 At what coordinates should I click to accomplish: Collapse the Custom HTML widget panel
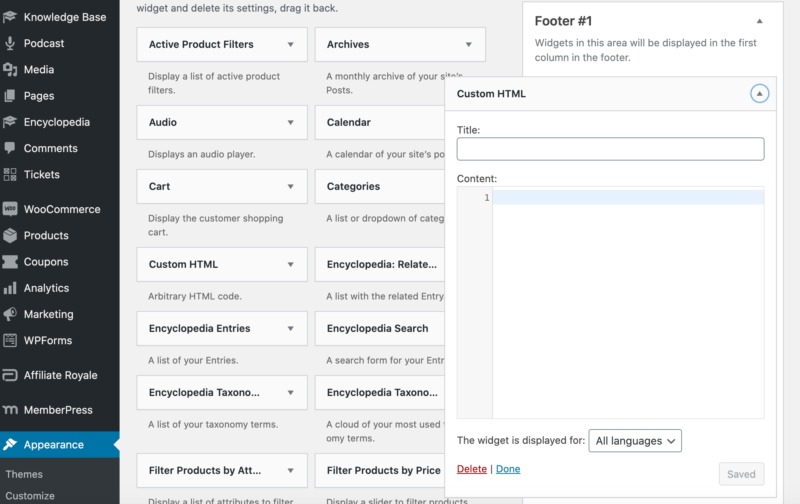[x=759, y=94]
